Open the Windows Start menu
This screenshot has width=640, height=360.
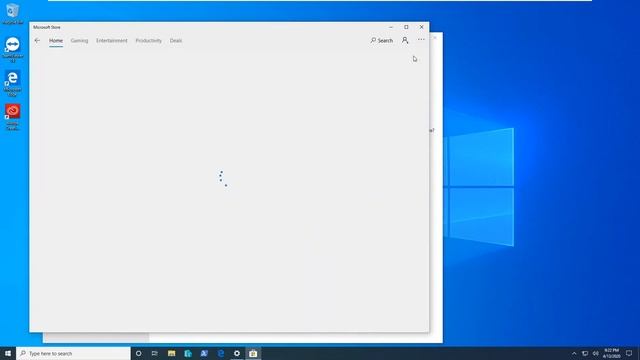pos(8,353)
